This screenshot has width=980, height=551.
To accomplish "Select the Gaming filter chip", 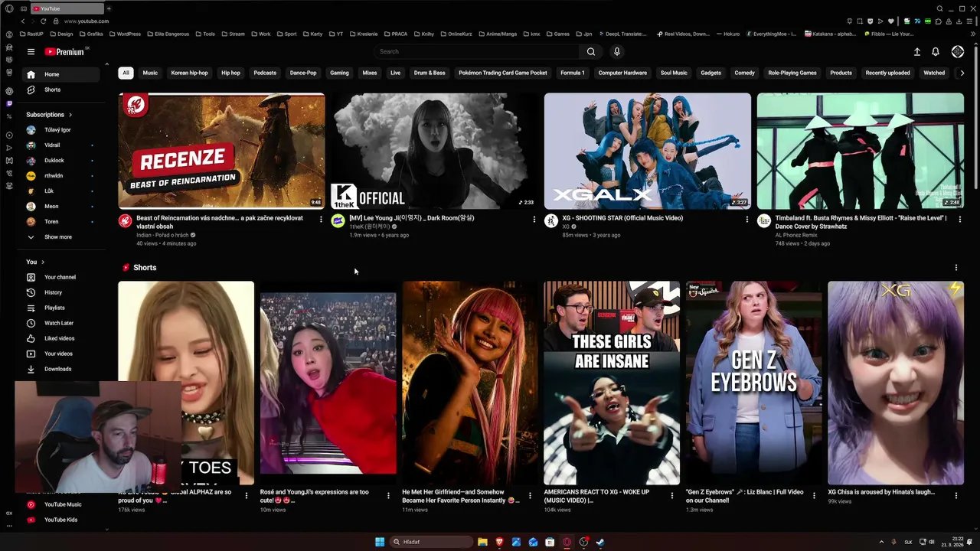I will [x=339, y=73].
